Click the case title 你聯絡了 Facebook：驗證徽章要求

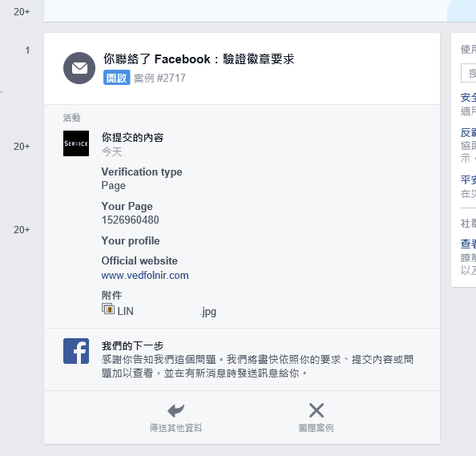pos(199,59)
